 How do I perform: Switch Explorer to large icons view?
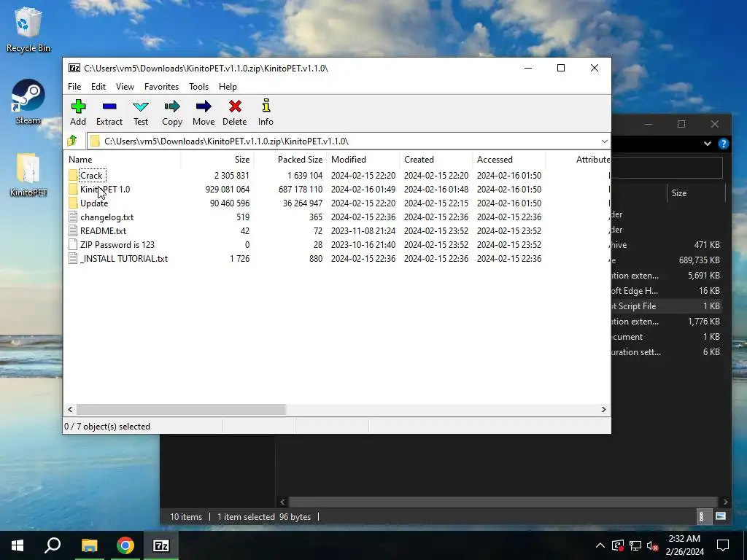point(721,516)
